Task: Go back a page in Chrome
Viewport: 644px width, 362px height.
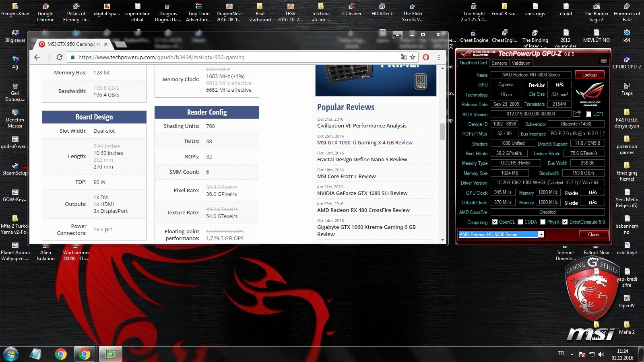Action: 37,57
